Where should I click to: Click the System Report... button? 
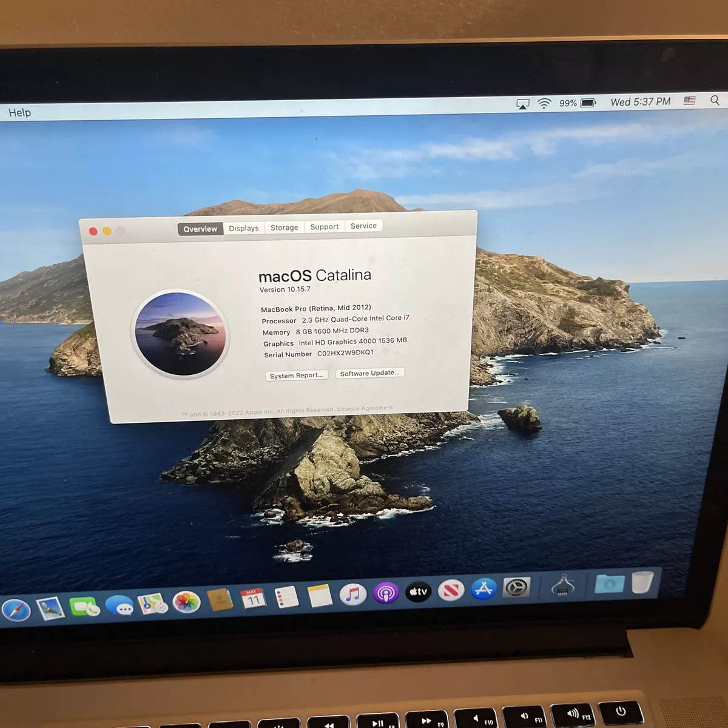click(x=297, y=376)
